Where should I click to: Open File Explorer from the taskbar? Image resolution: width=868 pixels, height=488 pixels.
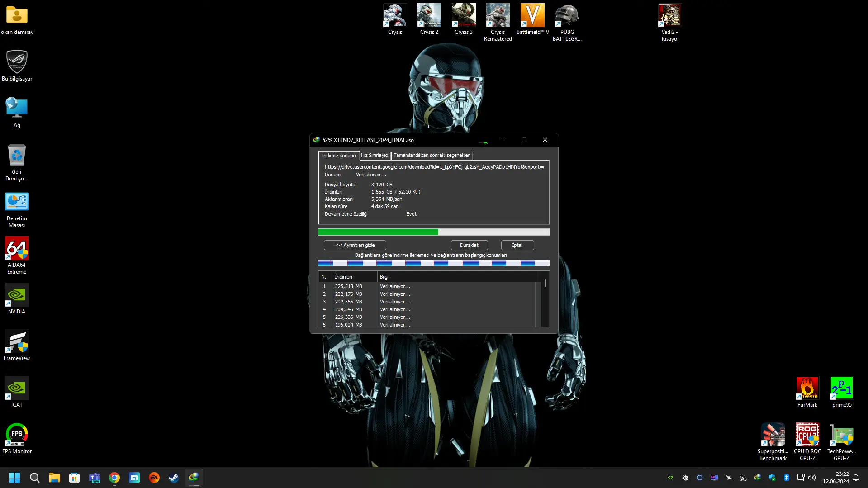pyautogui.click(x=55, y=478)
